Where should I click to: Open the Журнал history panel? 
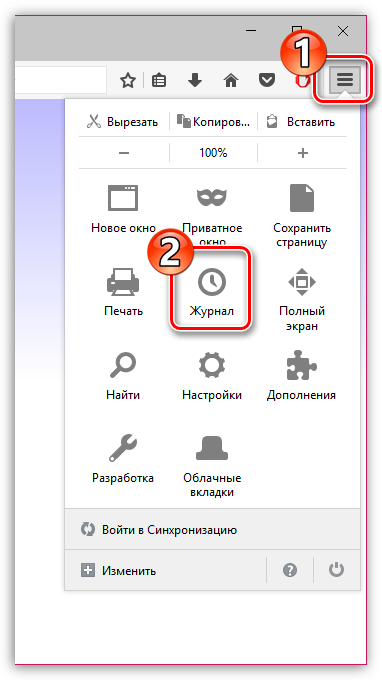pos(212,292)
